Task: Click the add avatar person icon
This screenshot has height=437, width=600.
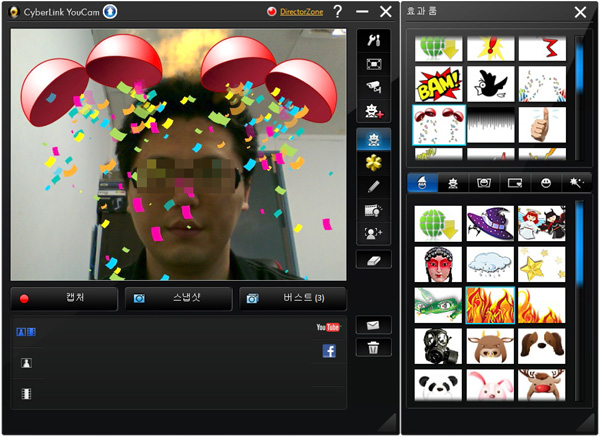Action: (x=373, y=233)
